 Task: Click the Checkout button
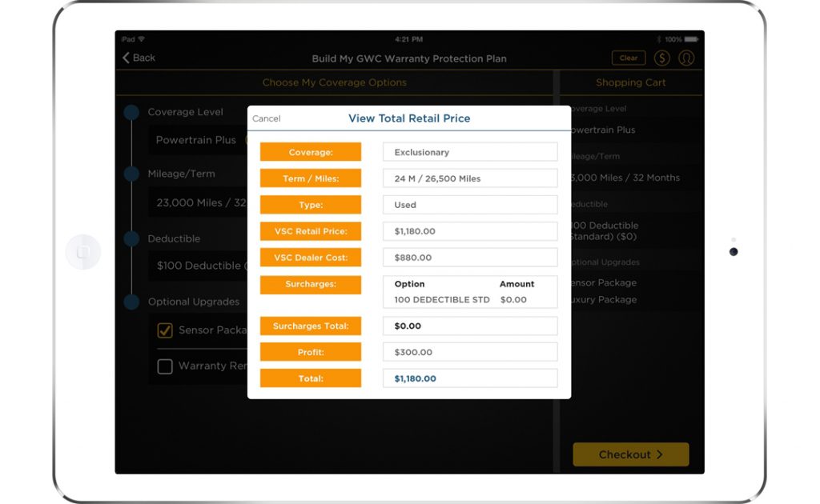point(630,454)
